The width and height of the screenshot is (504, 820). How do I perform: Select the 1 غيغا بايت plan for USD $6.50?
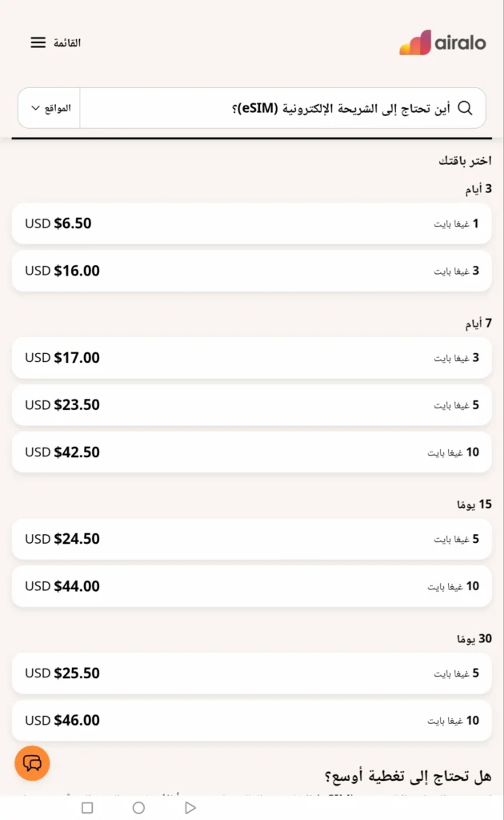[252, 223]
